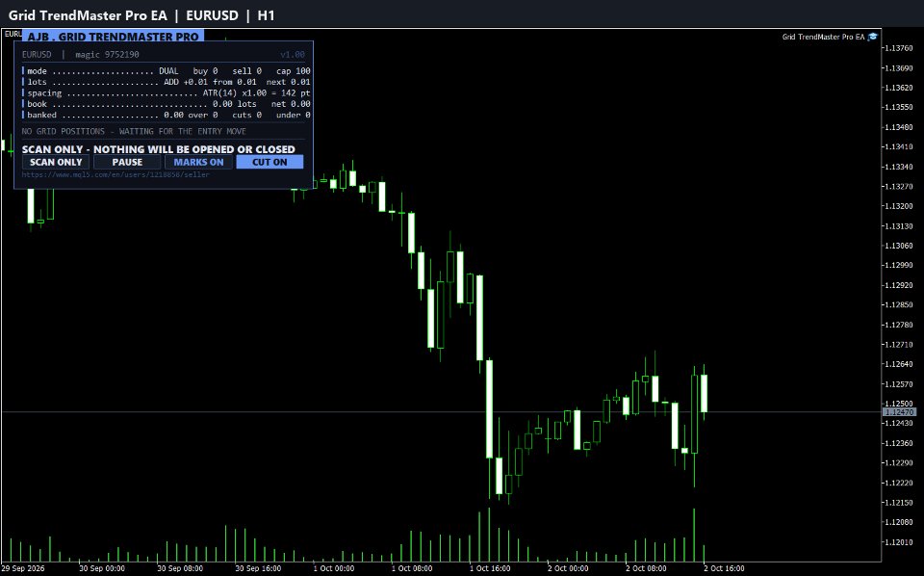Viewport: 924px width, 576px height.
Task: Click the NO GRID POSITIONS status message
Action: coord(134,131)
